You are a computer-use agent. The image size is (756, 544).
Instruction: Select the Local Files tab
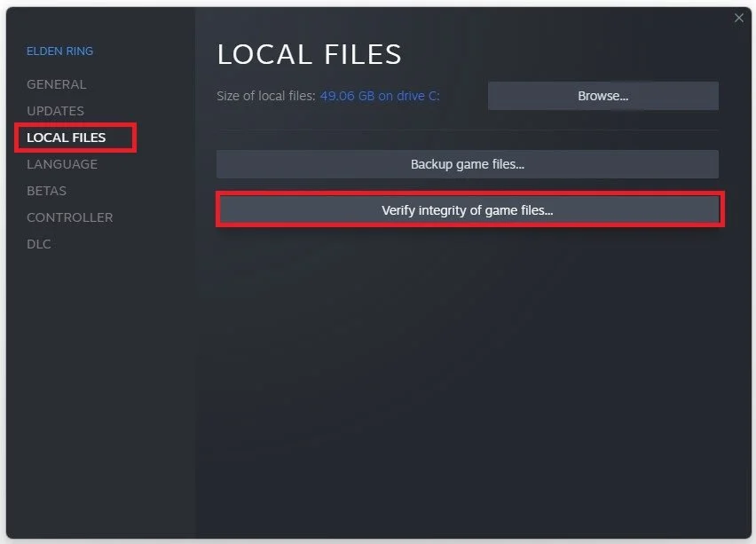tap(66, 138)
